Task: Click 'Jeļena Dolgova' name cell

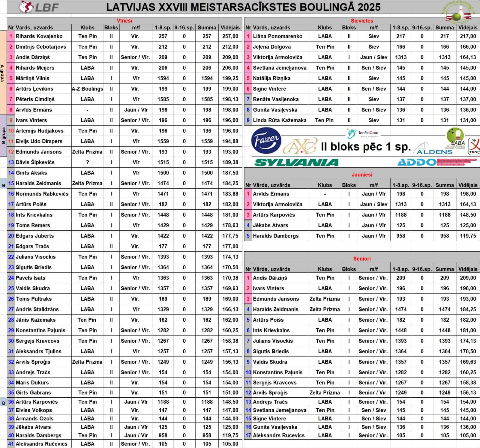Action: tap(280, 47)
